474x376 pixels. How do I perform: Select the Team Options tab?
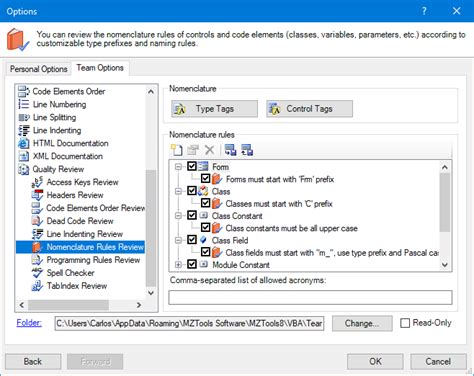(x=100, y=68)
